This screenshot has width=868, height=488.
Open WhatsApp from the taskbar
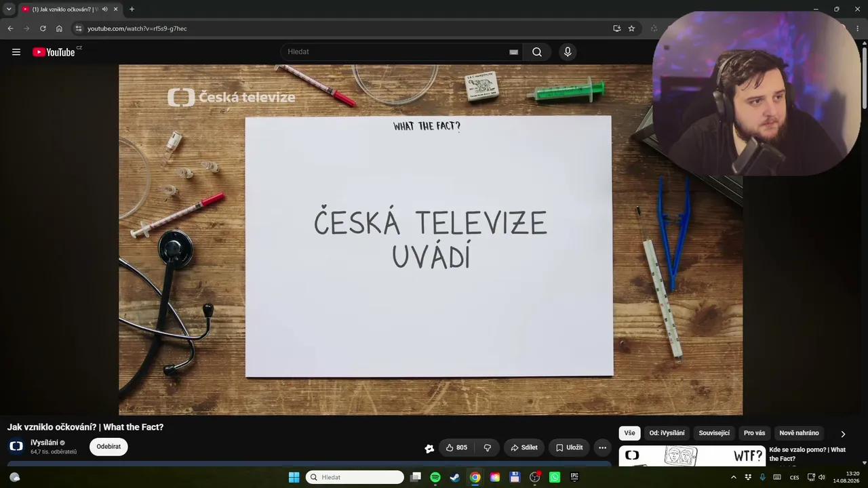pyautogui.click(x=555, y=477)
